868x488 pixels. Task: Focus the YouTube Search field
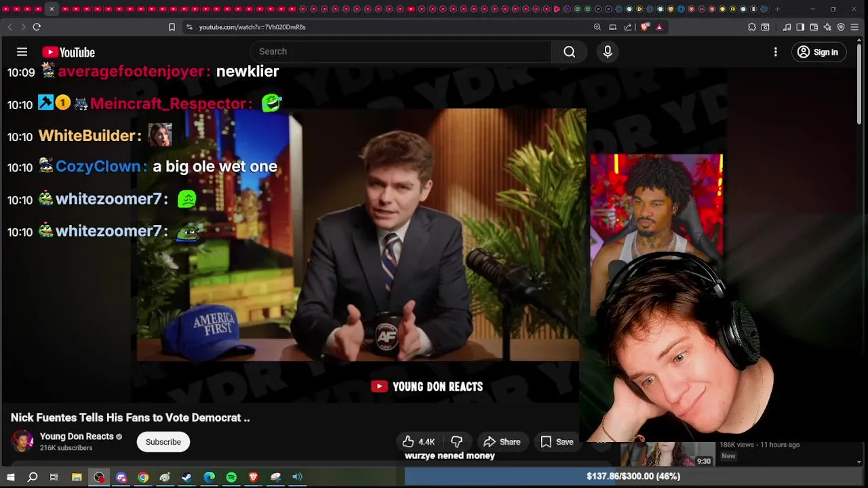coord(401,52)
